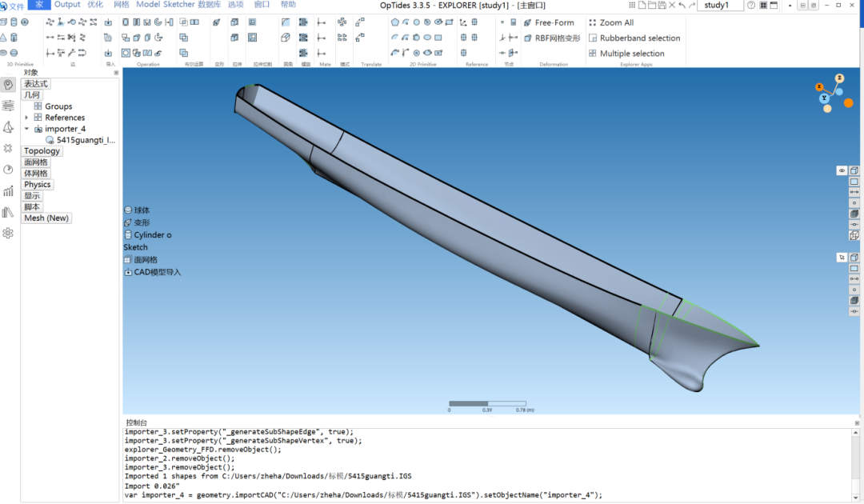This screenshot has width=864, height=504.
Task: Click the Sketch shortcut in viewport
Action: (x=135, y=247)
